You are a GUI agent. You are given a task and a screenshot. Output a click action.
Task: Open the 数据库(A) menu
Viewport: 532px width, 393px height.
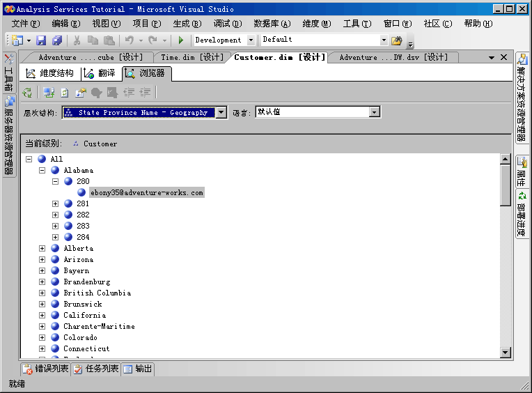pyautogui.click(x=272, y=24)
